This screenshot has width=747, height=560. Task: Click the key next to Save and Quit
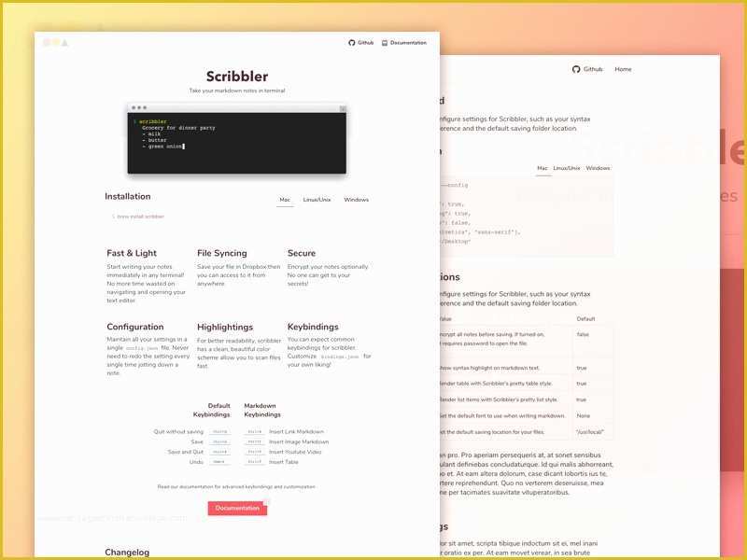tap(220, 452)
